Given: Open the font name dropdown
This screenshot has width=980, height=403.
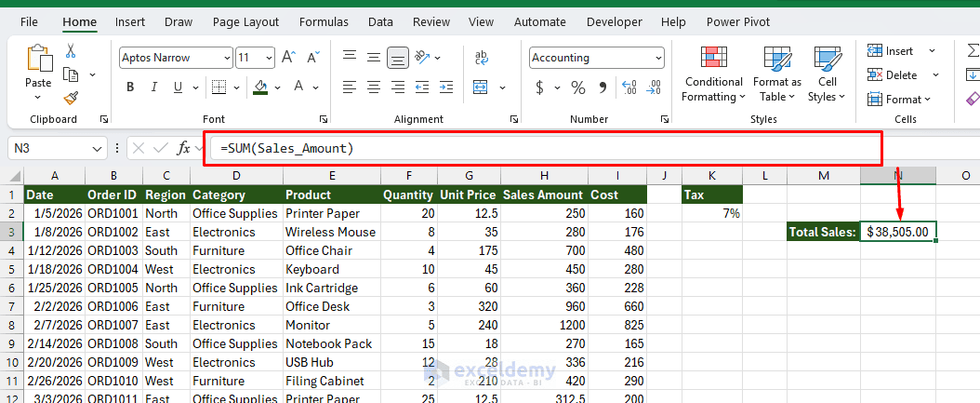Looking at the screenshot, I should pyautogui.click(x=227, y=58).
